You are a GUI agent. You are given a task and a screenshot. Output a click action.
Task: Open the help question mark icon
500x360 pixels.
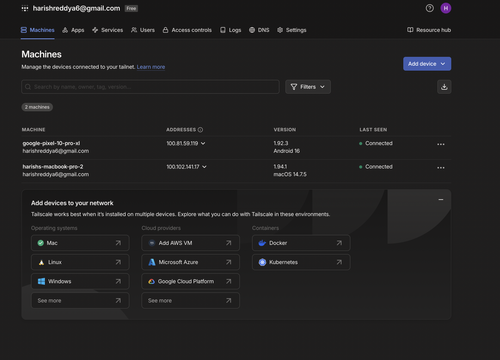(x=430, y=8)
